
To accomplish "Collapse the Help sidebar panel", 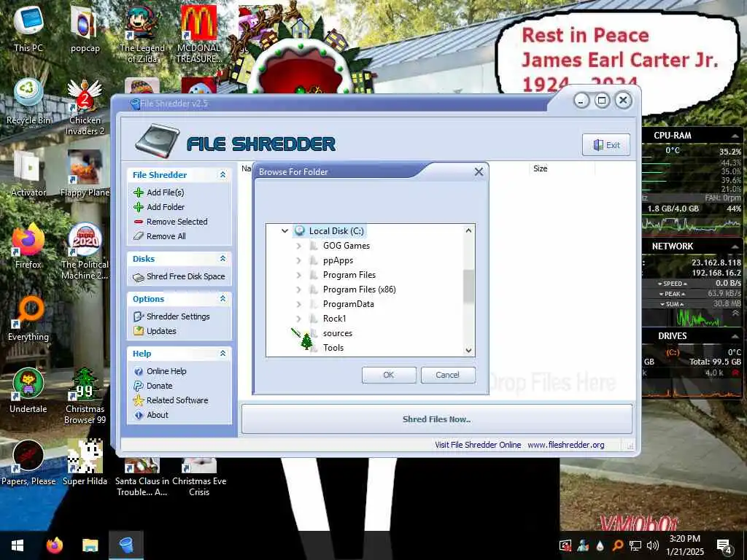I will [x=222, y=354].
